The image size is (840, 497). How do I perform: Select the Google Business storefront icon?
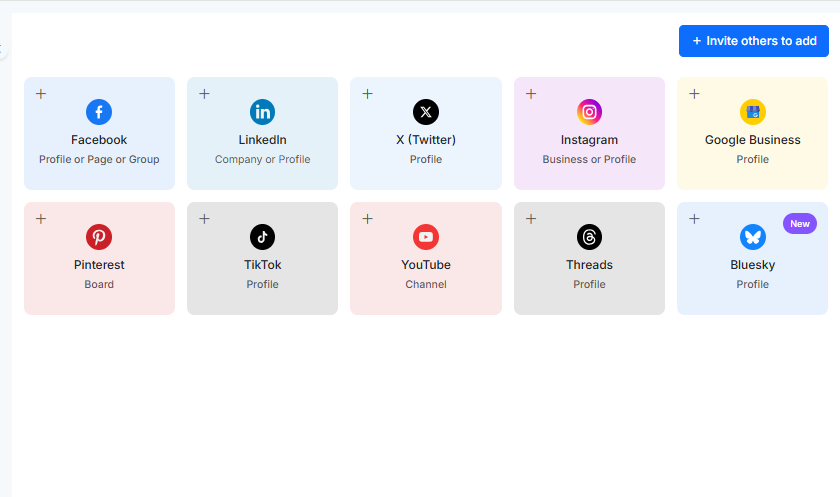click(x=753, y=112)
